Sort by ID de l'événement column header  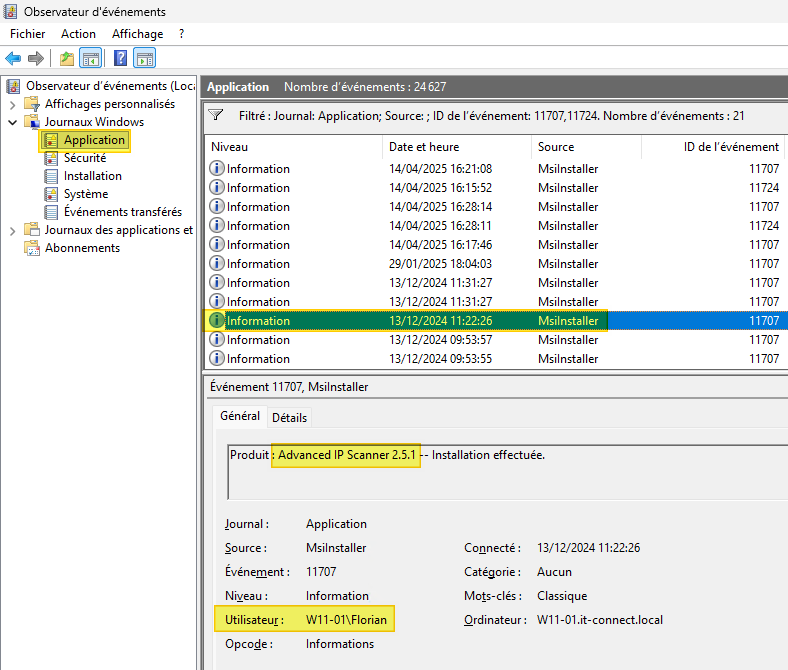coord(730,147)
